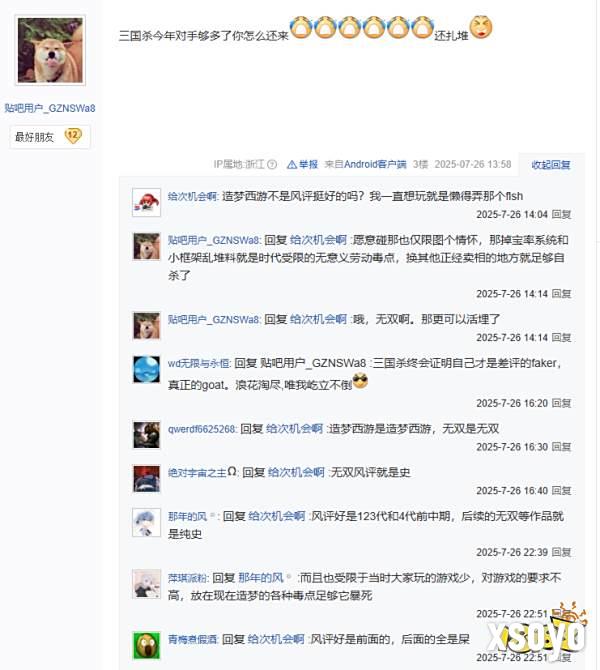Open 贴吧用户_GZNSWa8 profile link under avatar
The width and height of the screenshot is (600, 670).
tap(50, 108)
